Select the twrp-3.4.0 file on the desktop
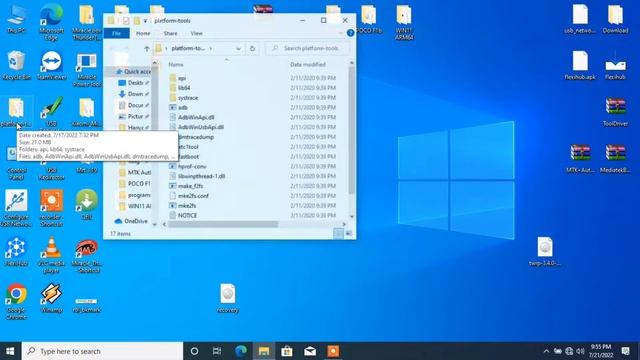Screen dimensions: 640x360 coord(544,251)
